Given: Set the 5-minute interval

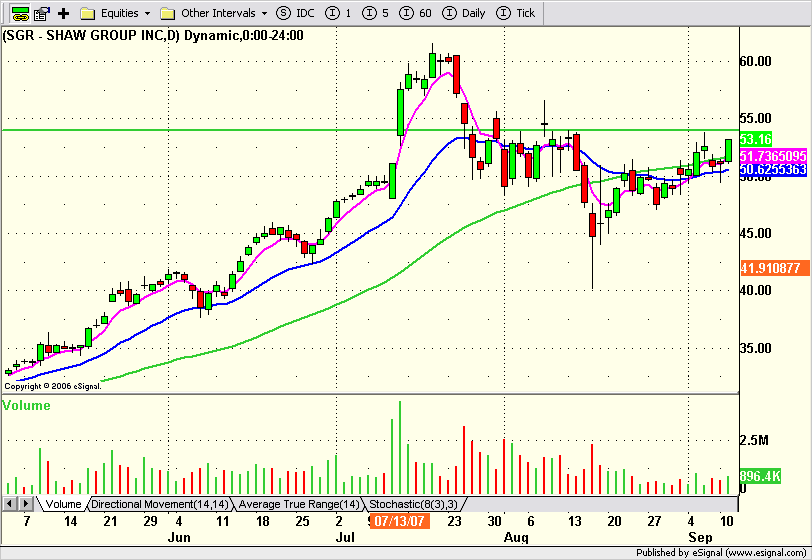Looking at the screenshot, I should pyautogui.click(x=375, y=13).
